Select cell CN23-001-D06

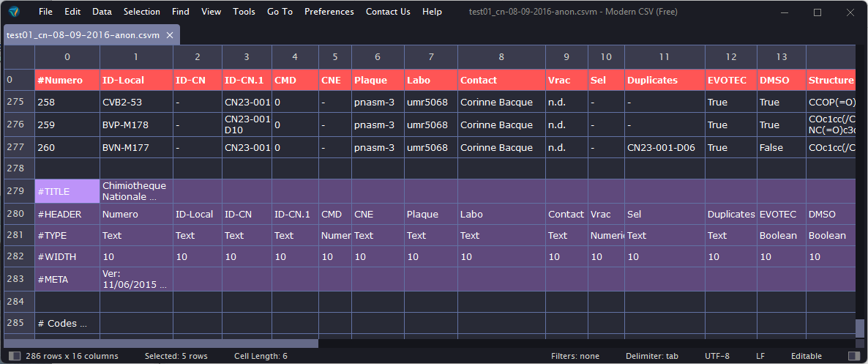tap(665, 147)
